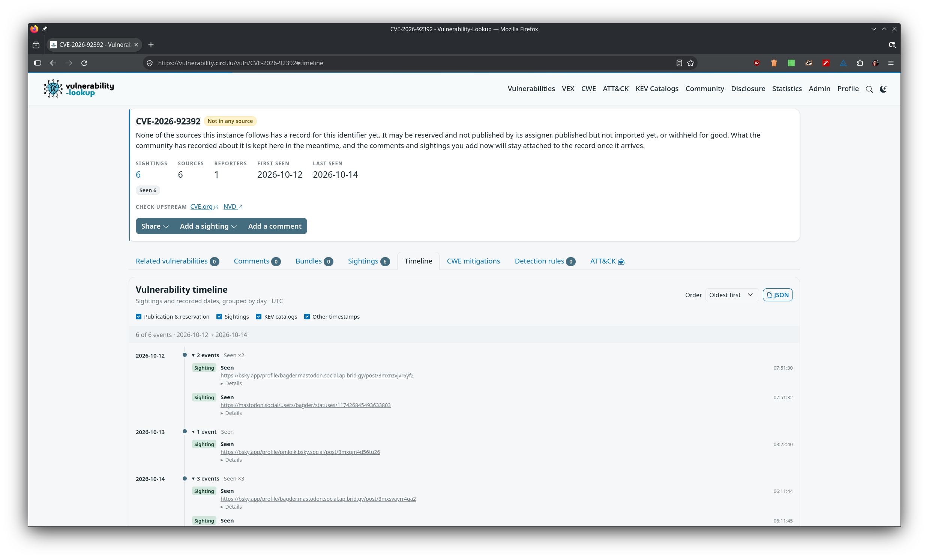Image resolution: width=929 pixels, height=560 pixels.
Task: Open the Firefox sidebar toggle icon
Action: 38,63
